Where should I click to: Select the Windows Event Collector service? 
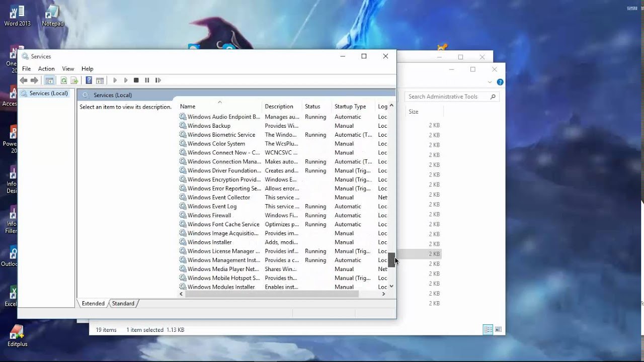click(x=283, y=198)
